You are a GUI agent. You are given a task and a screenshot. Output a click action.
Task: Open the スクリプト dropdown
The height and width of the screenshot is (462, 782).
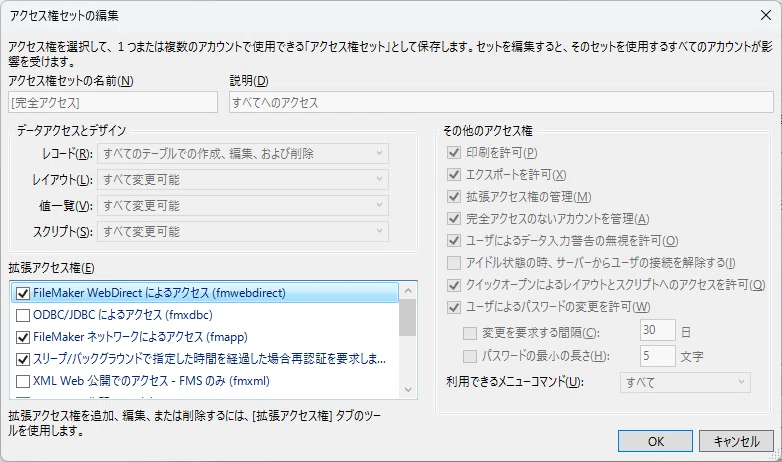click(243, 231)
